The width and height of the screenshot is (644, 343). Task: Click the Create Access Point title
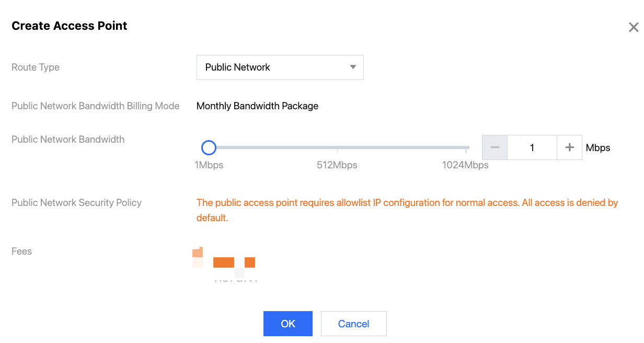tap(70, 26)
